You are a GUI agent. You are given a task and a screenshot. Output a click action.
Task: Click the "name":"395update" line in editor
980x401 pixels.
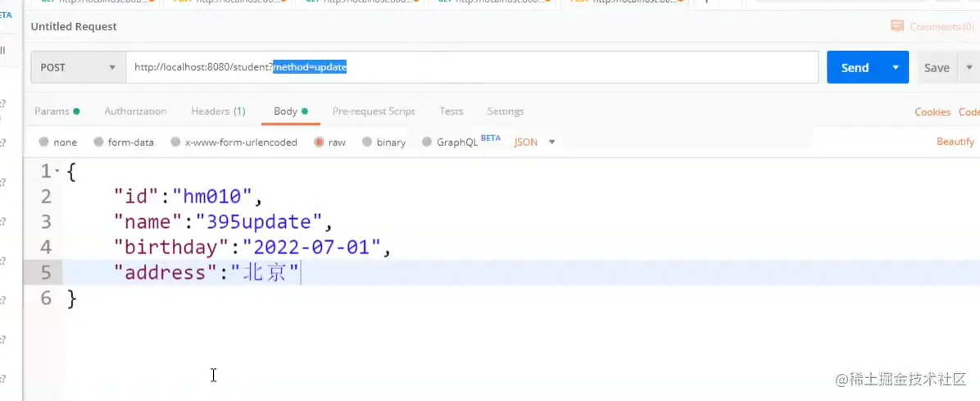pyautogui.click(x=223, y=221)
